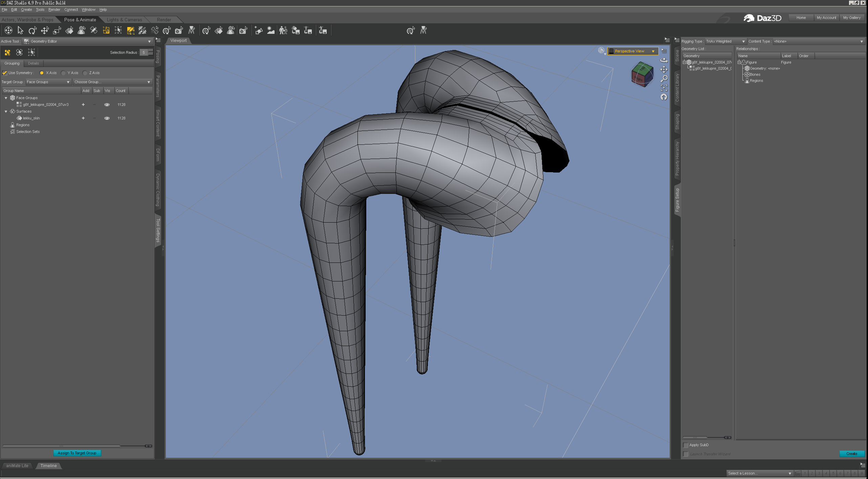Click the viewport Frame selection icon

(x=664, y=88)
